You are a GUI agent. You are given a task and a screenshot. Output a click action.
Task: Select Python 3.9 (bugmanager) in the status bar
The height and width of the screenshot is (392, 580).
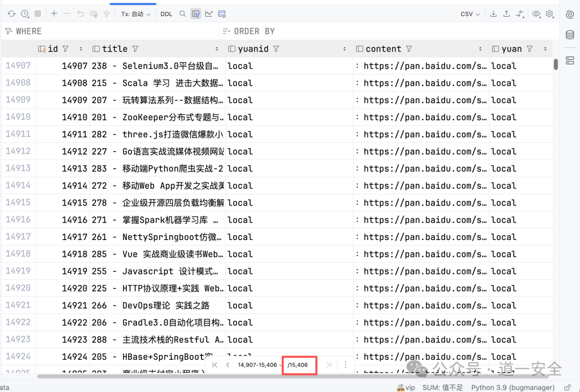512,387
